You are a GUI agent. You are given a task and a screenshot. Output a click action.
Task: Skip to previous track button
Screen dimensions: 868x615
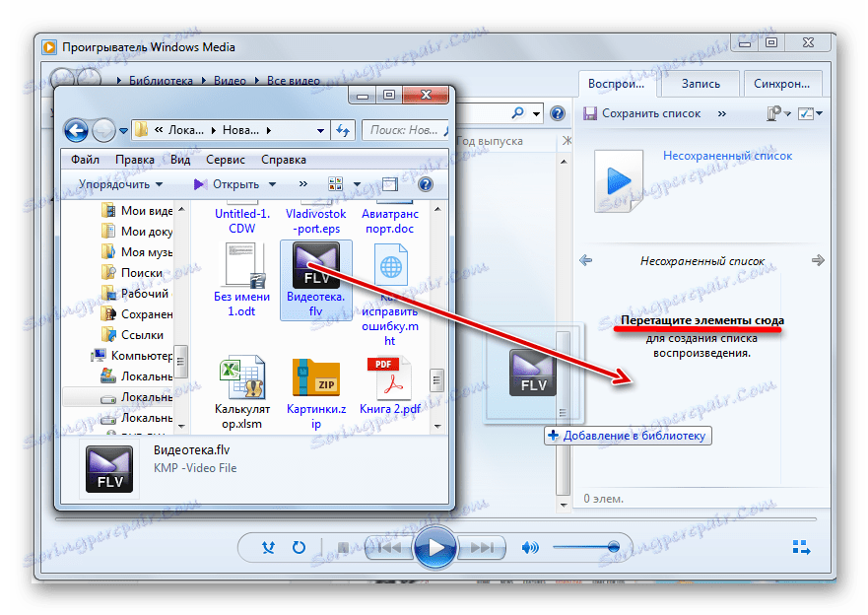390,547
